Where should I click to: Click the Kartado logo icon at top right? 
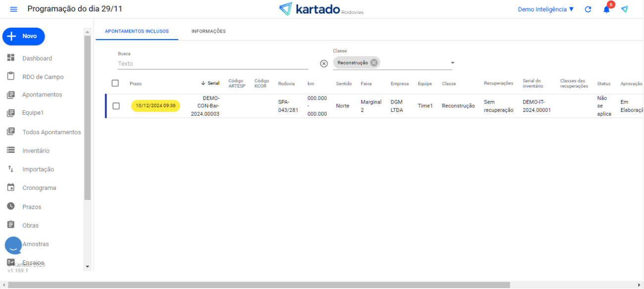625,9
